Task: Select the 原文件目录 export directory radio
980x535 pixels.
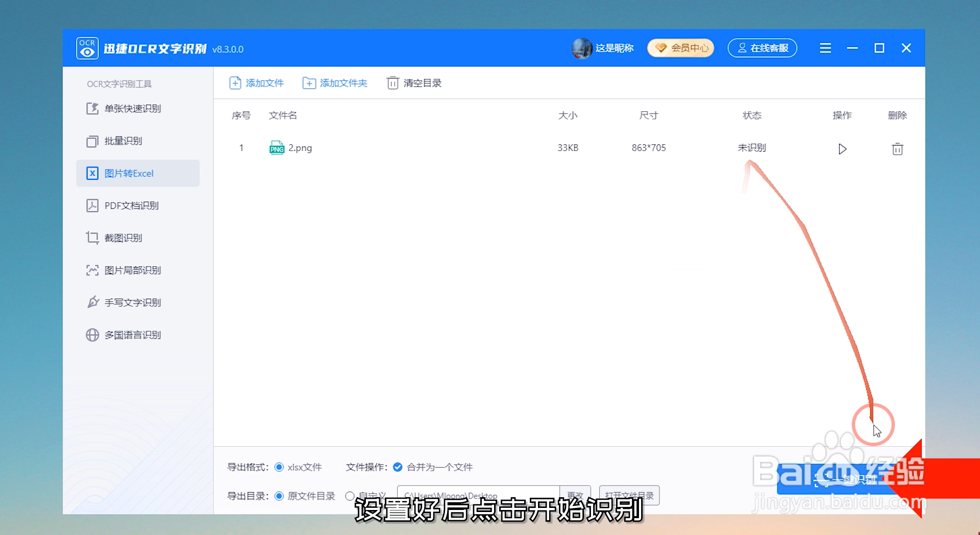Action: 279,496
